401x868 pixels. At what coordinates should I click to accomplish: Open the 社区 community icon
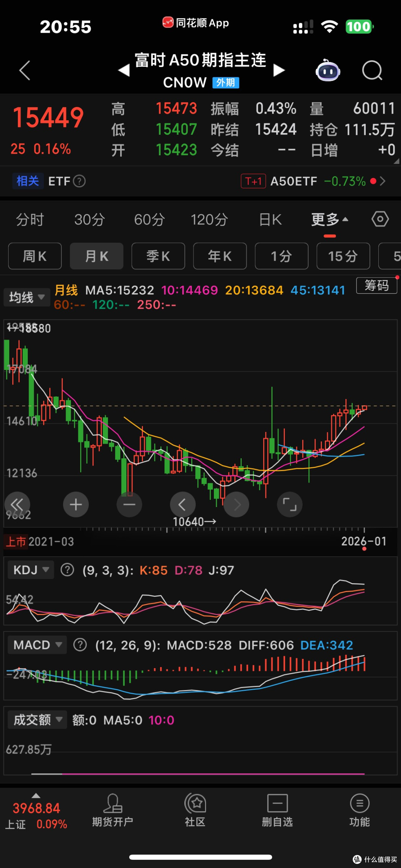pyautogui.click(x=195, y=810)
